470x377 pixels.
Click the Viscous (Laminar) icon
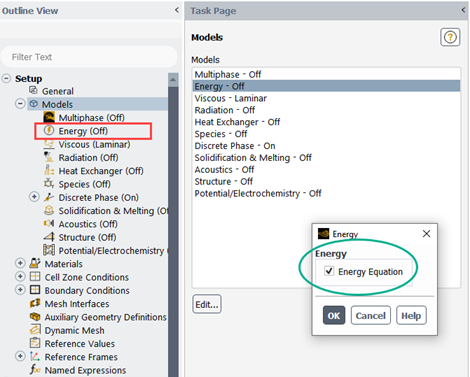point(49,144)
